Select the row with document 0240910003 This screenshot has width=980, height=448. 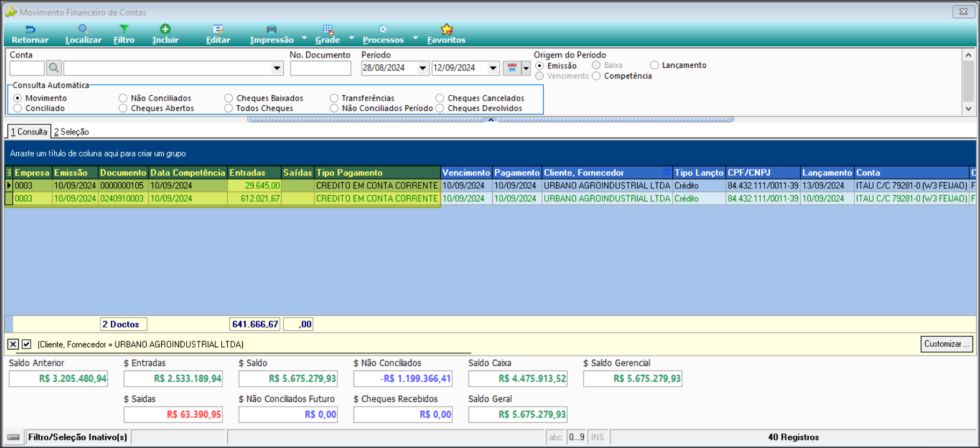(x=490, y=198)
